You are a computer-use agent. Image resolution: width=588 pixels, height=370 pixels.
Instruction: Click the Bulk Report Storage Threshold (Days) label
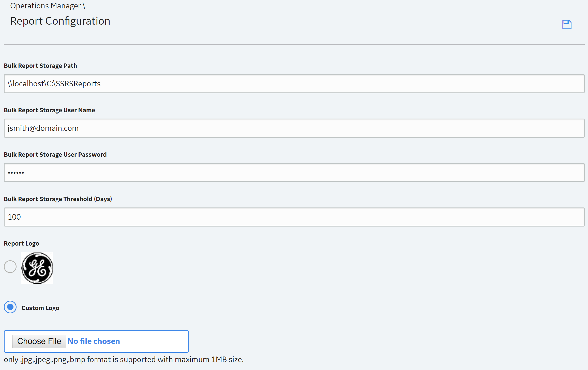pos(58,199)
